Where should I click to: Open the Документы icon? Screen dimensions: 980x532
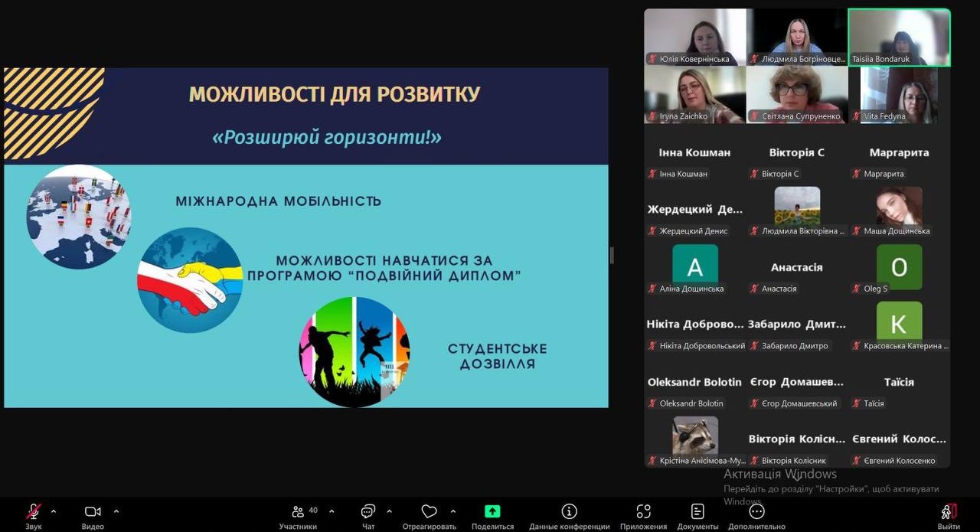point(697,512)
